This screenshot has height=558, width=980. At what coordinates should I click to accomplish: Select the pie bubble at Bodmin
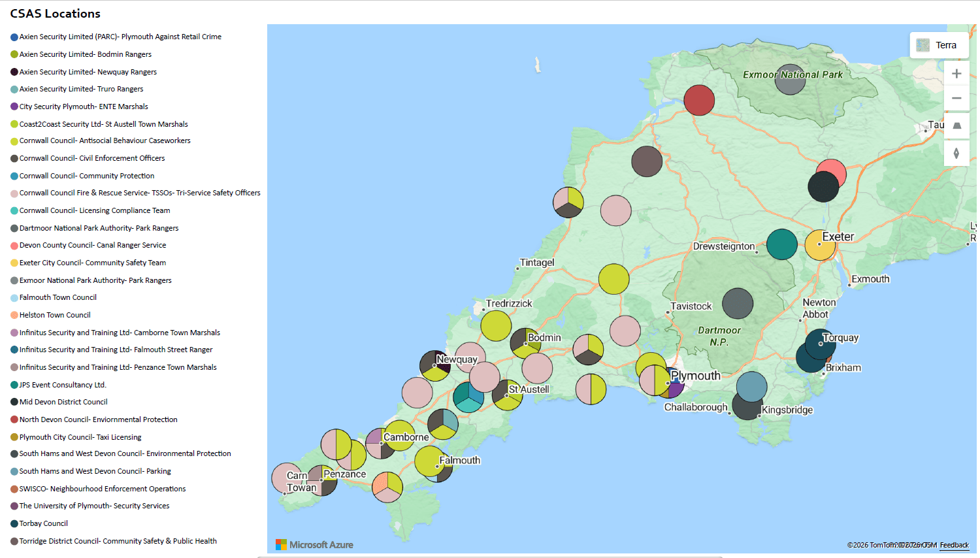(525, 344)
